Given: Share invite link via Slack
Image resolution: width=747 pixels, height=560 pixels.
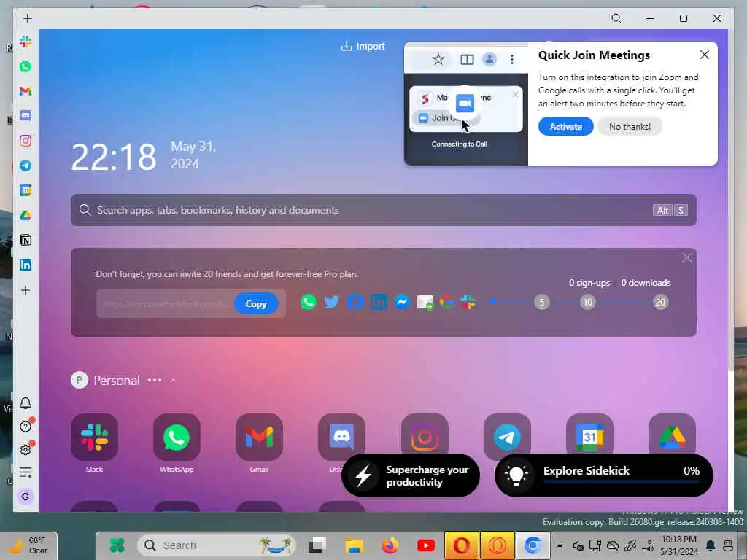Looking at the screenshot, I should [468, 302].
